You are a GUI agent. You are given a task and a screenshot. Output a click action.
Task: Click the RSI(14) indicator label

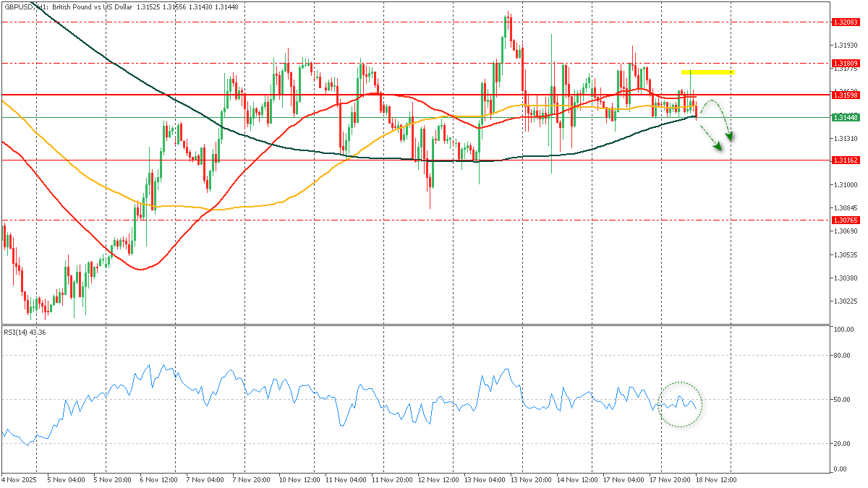coord(25,332)
